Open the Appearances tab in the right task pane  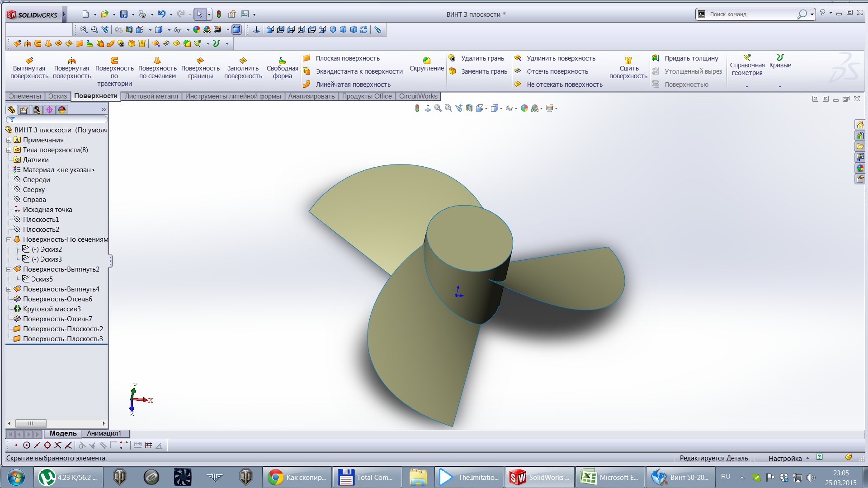(860, 168)
